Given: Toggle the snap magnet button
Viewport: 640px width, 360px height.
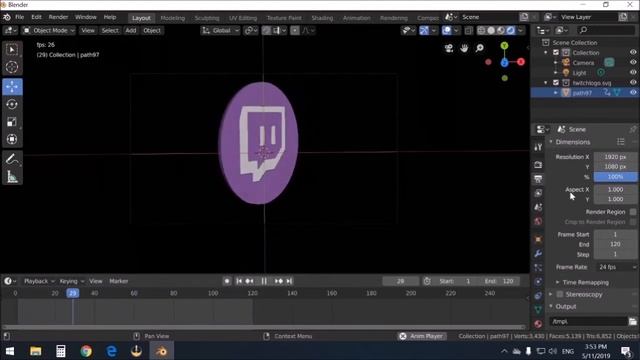Looking at the screenshot, I should pos(267,31).
